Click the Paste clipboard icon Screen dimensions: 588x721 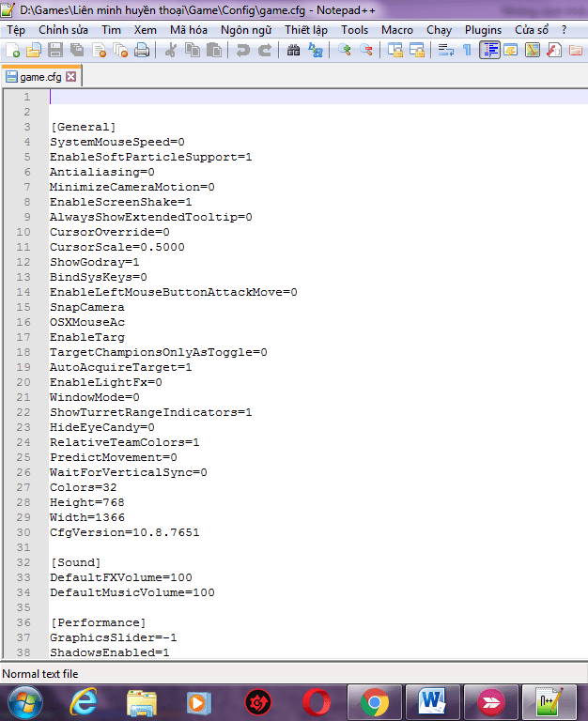pyautogui.click(x=214, y=50)
